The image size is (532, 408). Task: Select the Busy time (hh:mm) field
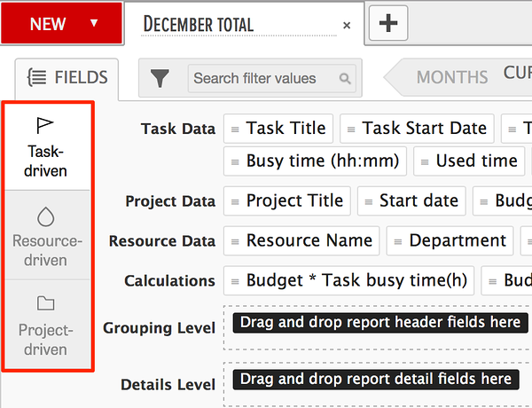315,161
